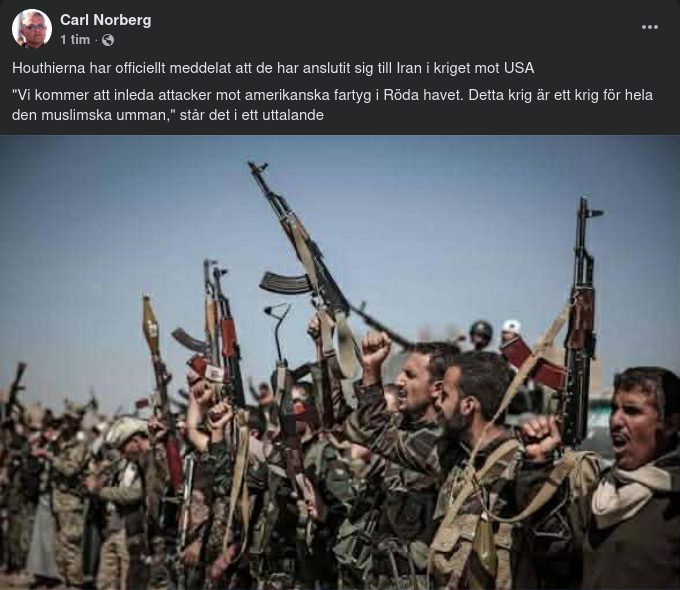Click the quoted statement about Röda havet
Screen dimensions: 680x590
tap(332, 105)
